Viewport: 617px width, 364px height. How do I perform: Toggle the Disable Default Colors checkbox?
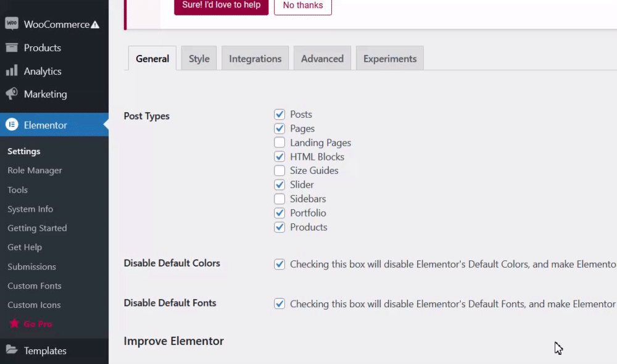pyautogui.click(x=280, y=264)
